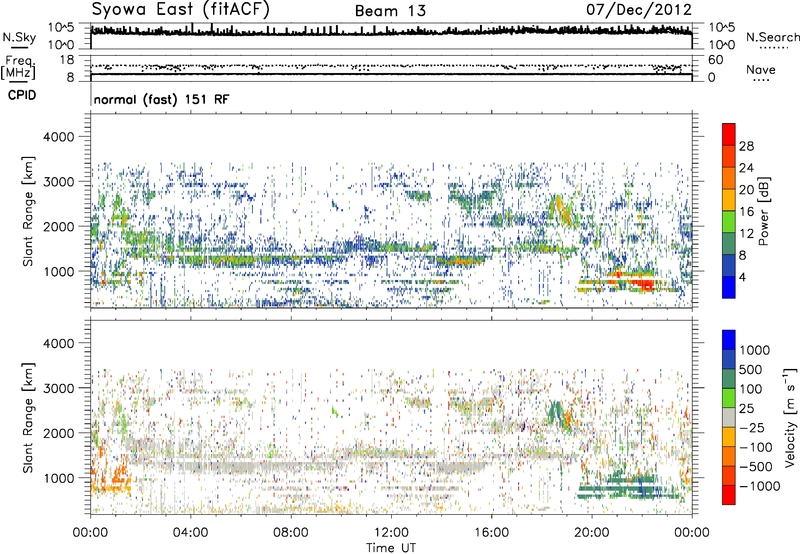Click the 'Time UT' axis label
The width and height of the screenshot is (800, 554).
click(391, 548)
